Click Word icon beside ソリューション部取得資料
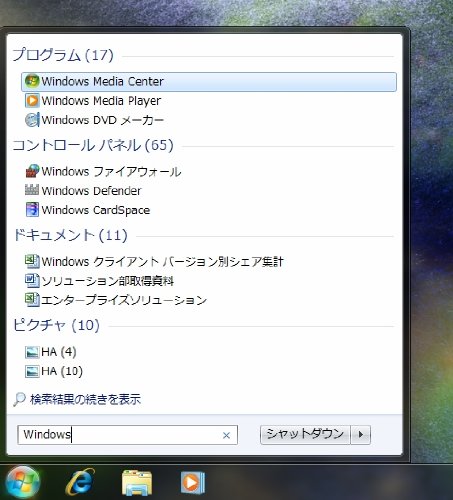Viewport: 453px width, 500px height. pyautogui.click(x=32, y=281)
